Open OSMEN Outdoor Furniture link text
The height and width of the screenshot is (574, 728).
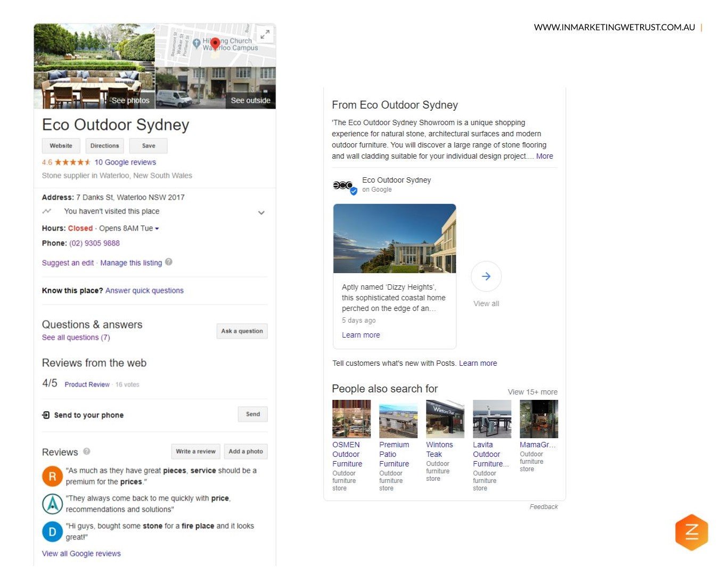(x=347, y=454)
